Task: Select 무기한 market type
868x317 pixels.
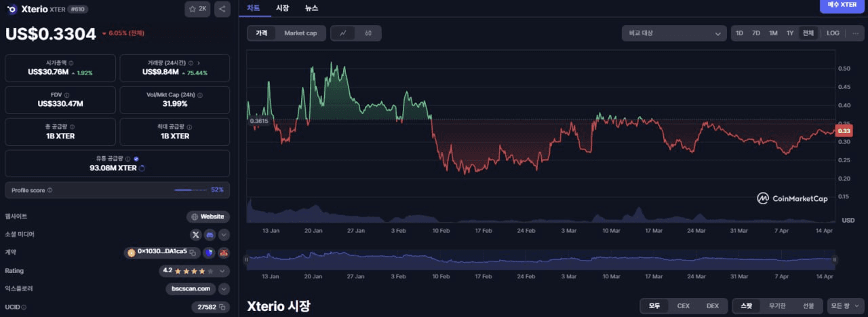Action: (778, 306)
